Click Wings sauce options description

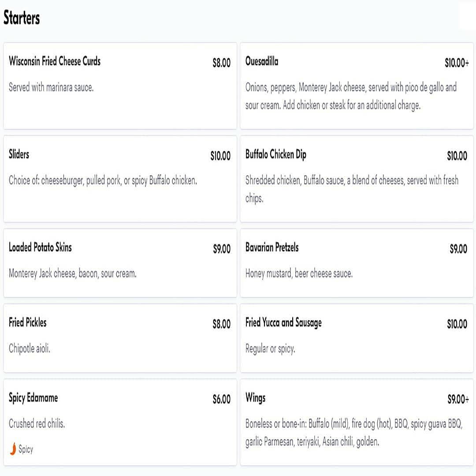tap(353, 433)
